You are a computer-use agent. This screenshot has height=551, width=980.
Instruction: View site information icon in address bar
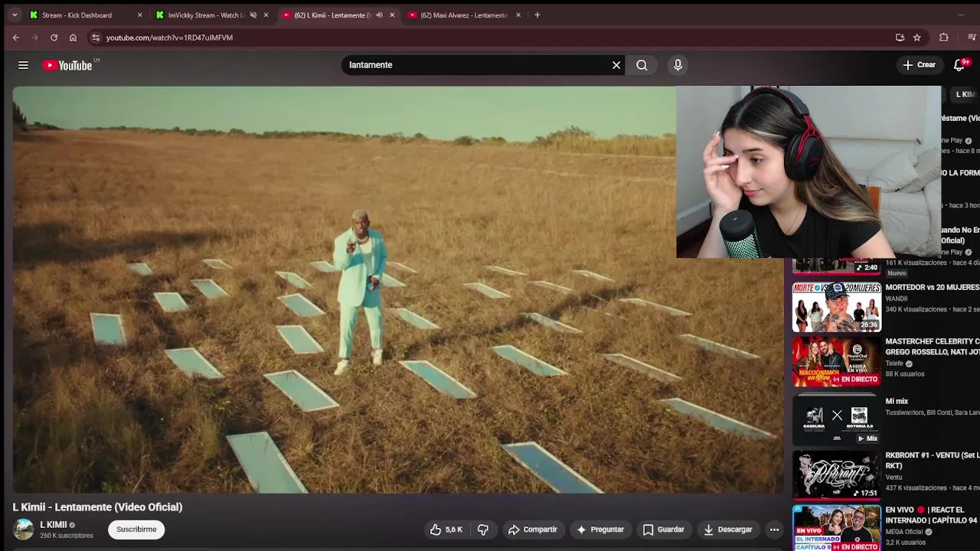click(95, 37)
